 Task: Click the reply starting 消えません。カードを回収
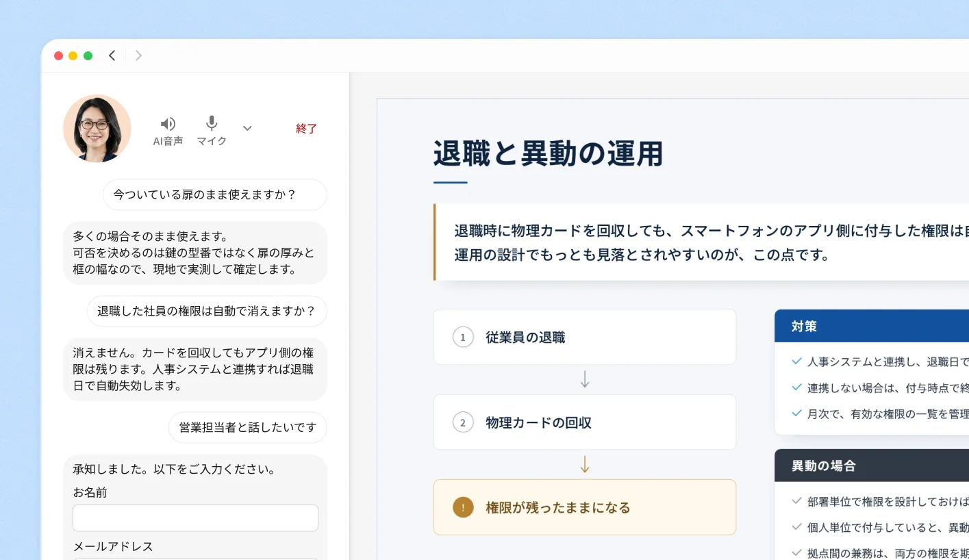click(x=195, y=369)
